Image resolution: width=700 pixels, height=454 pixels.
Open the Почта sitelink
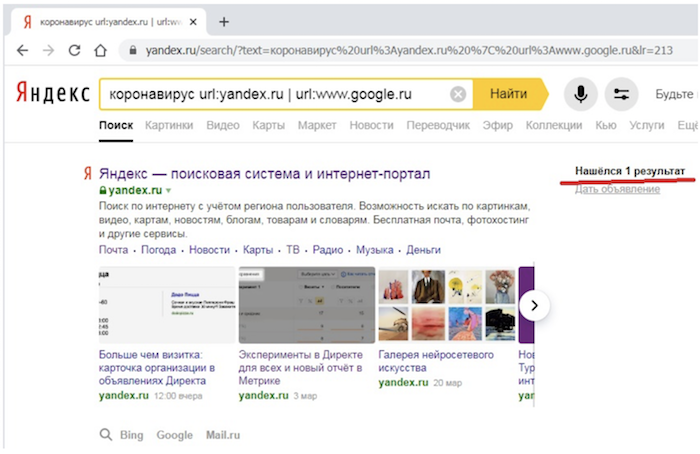pos(113,250)
